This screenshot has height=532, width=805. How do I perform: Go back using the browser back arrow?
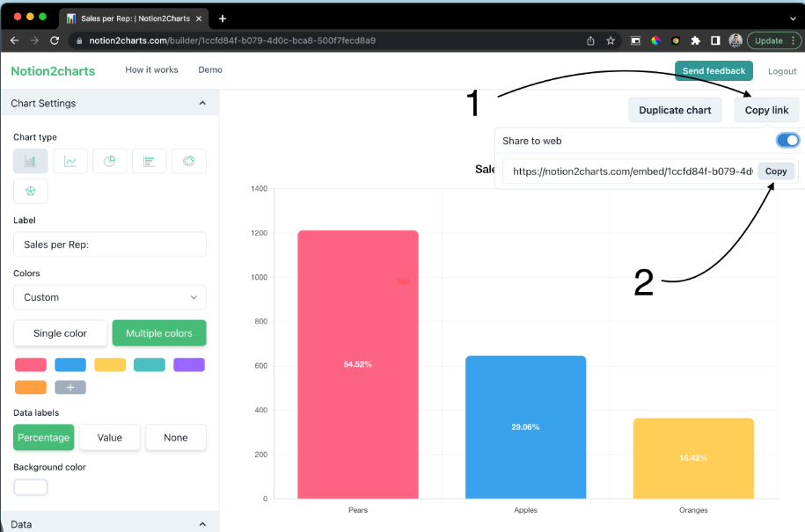[14, 40]
